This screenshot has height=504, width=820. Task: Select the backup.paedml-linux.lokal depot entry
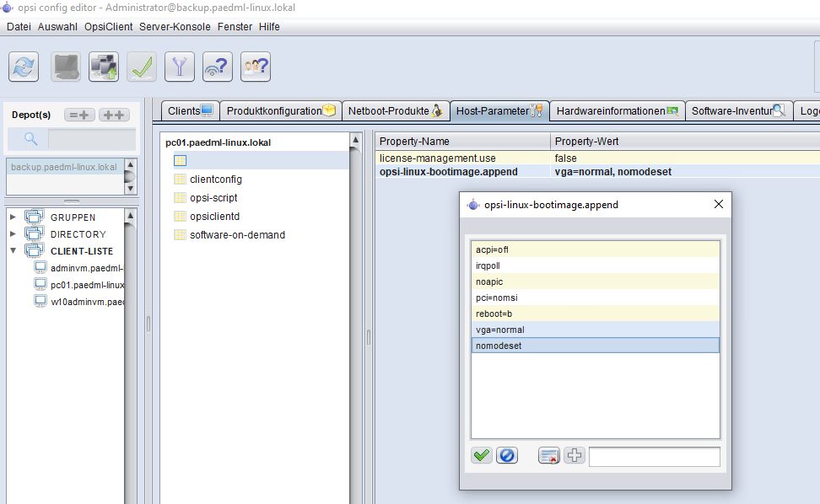point(65,167)
